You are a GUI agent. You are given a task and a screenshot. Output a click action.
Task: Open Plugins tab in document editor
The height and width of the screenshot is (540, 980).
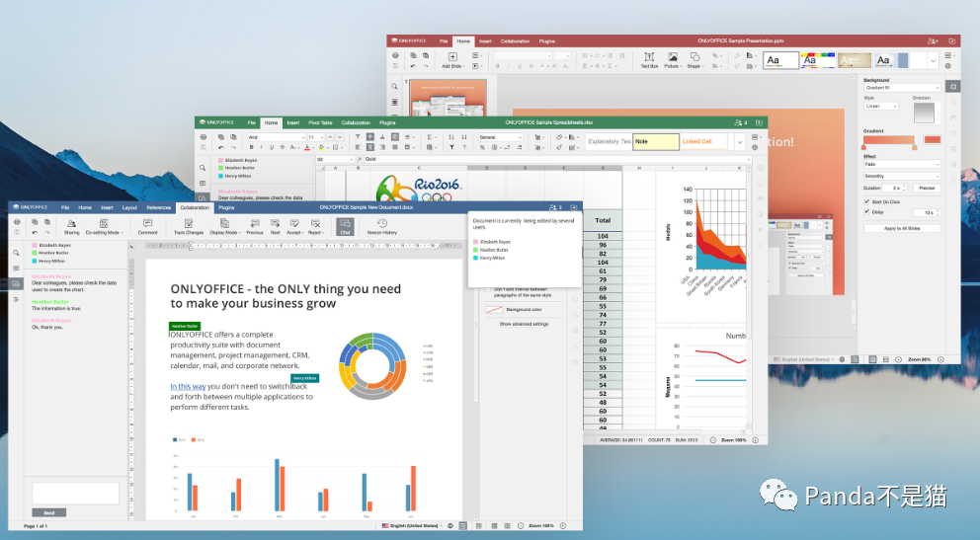click(x=226, y=207)
